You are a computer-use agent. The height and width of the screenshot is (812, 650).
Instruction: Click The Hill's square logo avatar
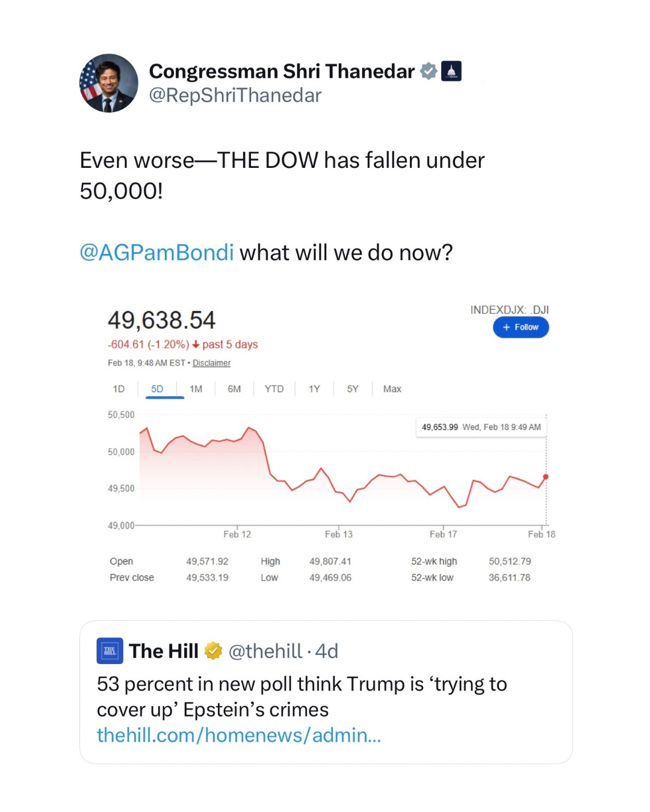[110, 651]
